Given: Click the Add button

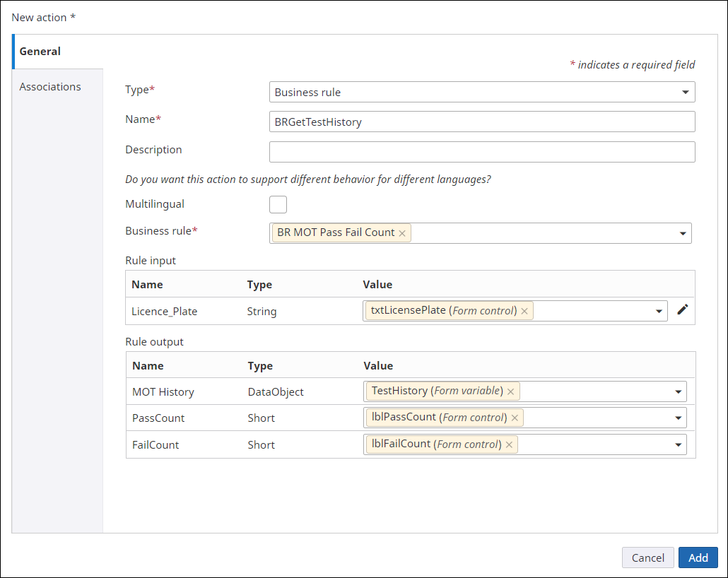Looking at the screenshot, I should click(x=698, y=558).
